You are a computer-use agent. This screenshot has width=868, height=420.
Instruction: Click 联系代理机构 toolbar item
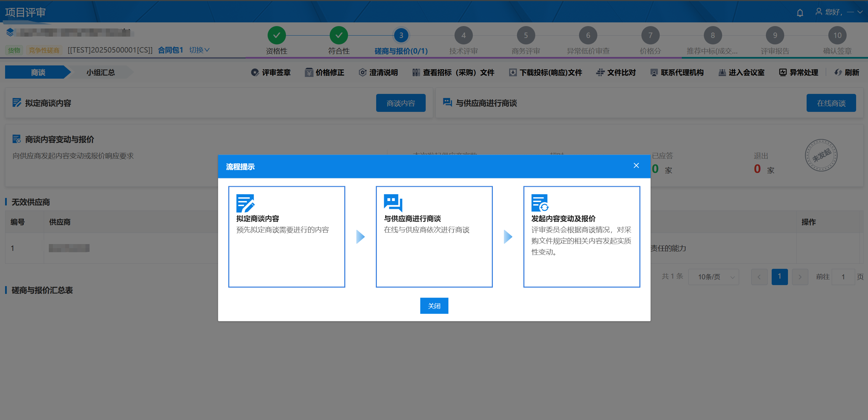tap(677, 73)
